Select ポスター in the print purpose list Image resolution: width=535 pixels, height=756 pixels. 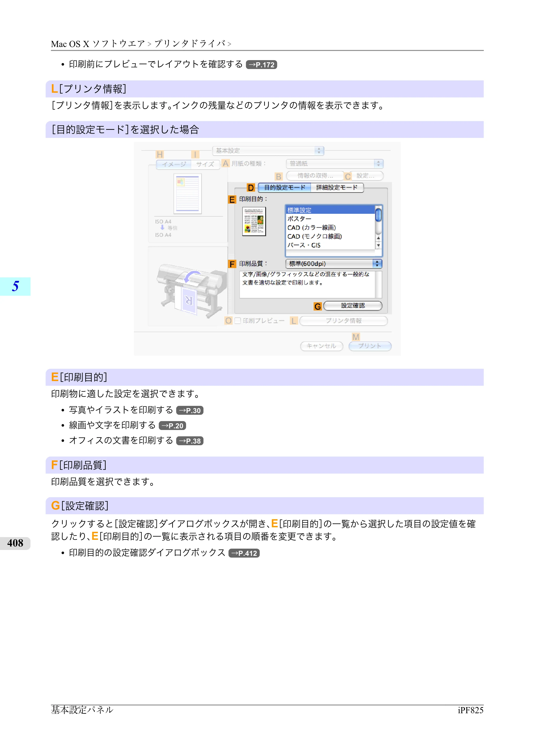click(x=330, y=219)
